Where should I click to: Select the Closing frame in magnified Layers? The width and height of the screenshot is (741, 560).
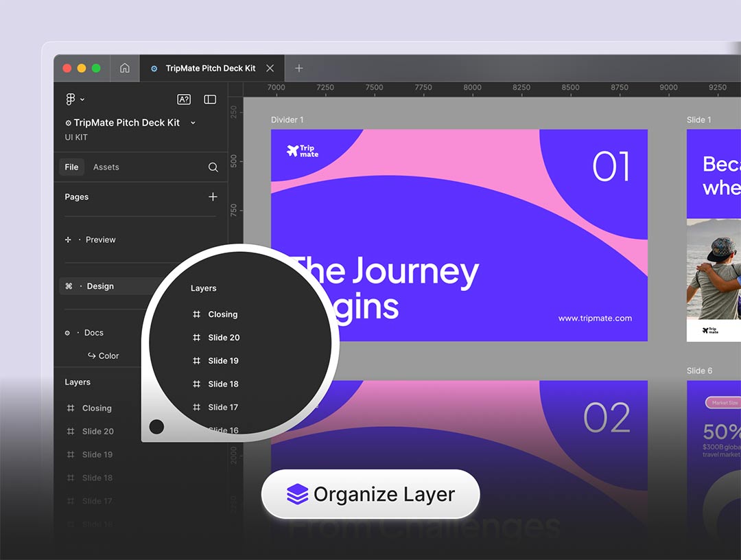pyautogui.click(x=222, y=314)
